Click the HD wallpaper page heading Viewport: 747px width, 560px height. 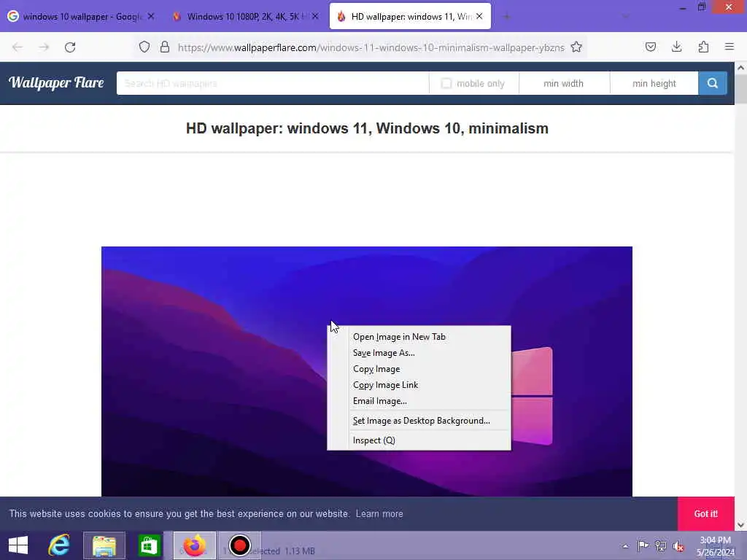pos(367,128)
